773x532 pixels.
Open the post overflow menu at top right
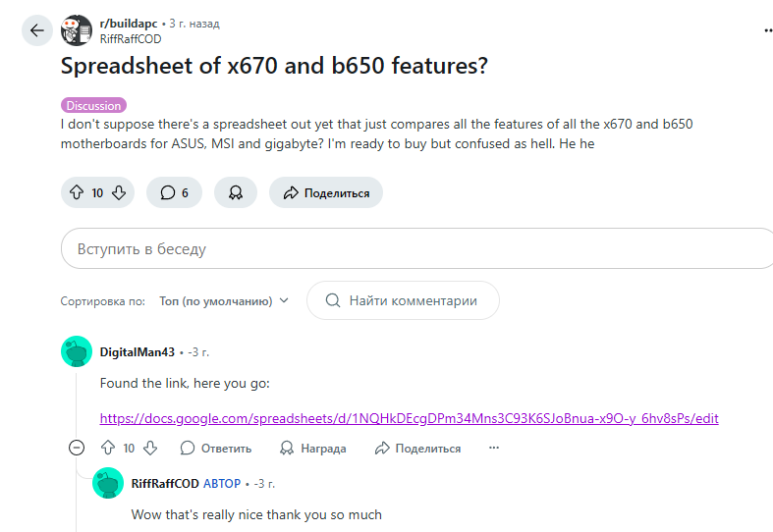point(768,30)
